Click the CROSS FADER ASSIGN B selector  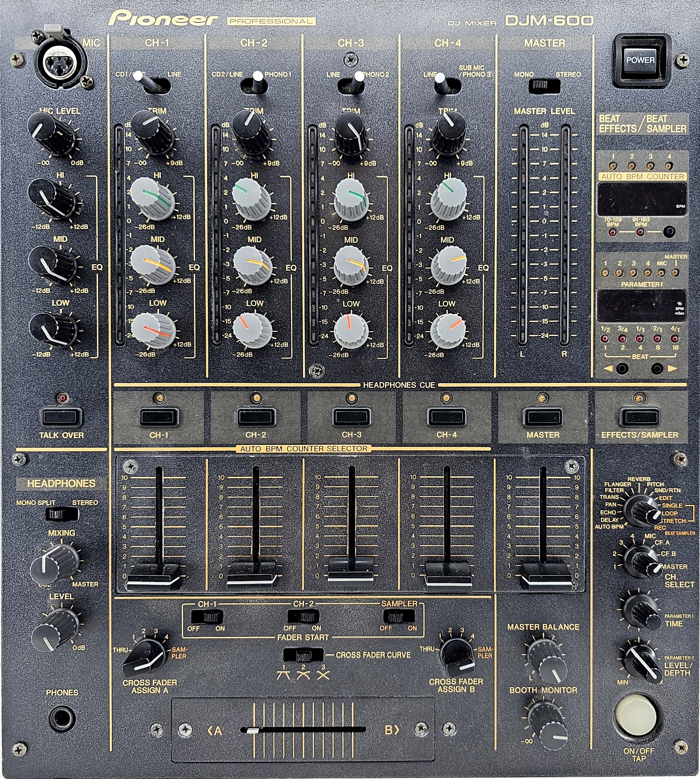pyautogui.click(x=457, y=658)
